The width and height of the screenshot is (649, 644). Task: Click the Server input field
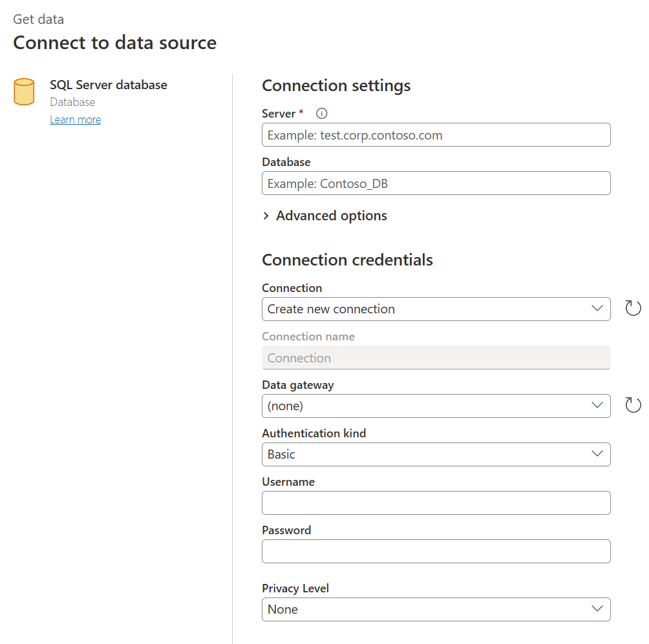coord(436,134)
